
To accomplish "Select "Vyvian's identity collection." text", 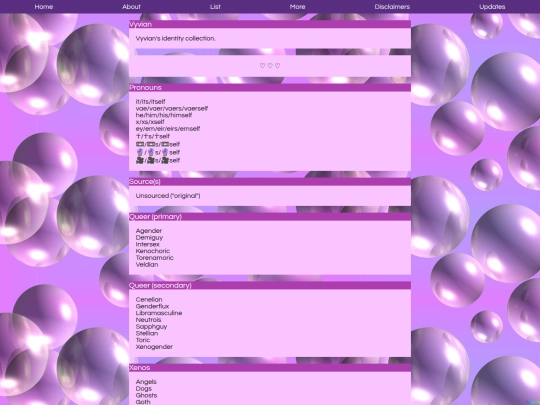I will [176, 39].
